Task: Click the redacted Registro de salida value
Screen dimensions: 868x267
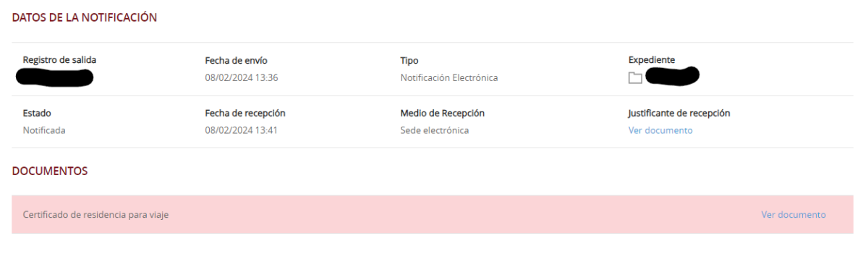Action: coord(54,77)
